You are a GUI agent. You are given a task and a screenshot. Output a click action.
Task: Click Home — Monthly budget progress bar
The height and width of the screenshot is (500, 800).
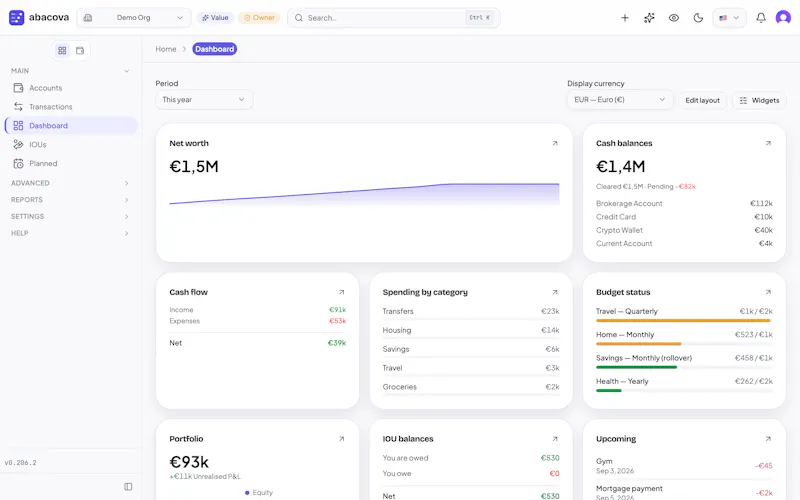tap(684, 344)
